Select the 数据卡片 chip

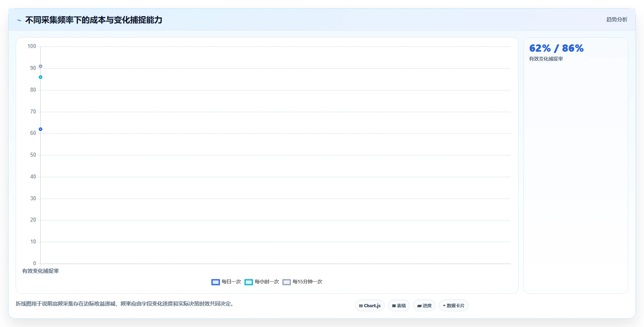pos(454,306)
